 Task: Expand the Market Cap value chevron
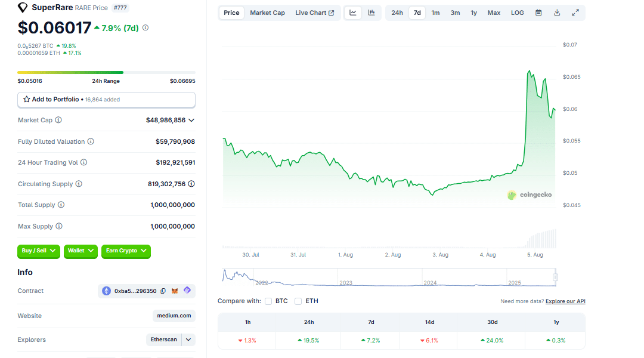191,121
